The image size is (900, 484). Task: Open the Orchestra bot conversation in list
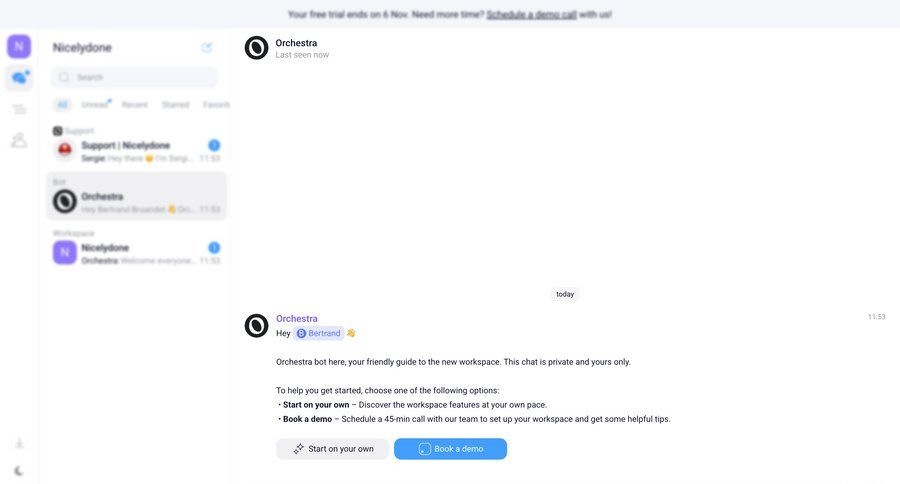137,196
